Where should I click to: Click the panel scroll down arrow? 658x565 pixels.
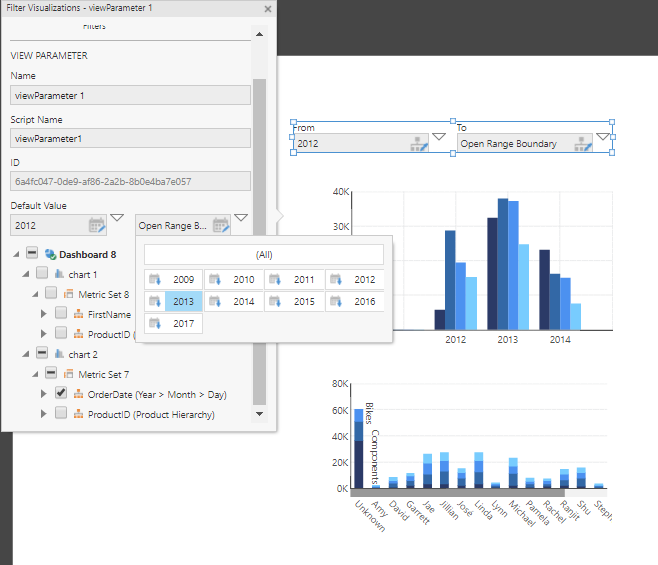point(259,413)
